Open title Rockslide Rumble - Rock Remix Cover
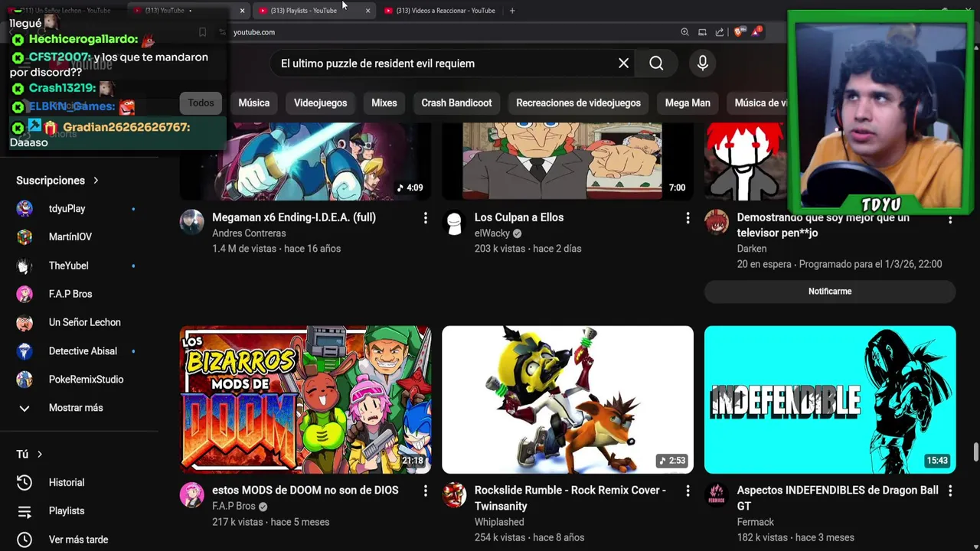 tap(570, 498)
